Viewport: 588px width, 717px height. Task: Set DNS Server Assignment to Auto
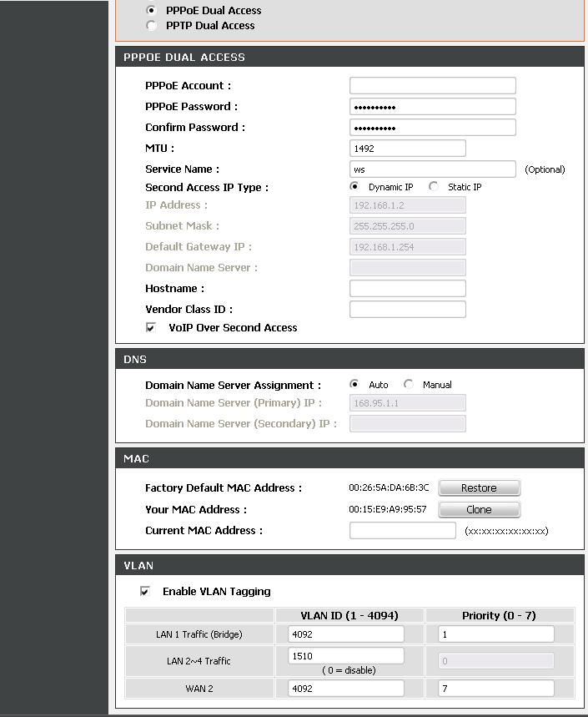coord(354,385)
